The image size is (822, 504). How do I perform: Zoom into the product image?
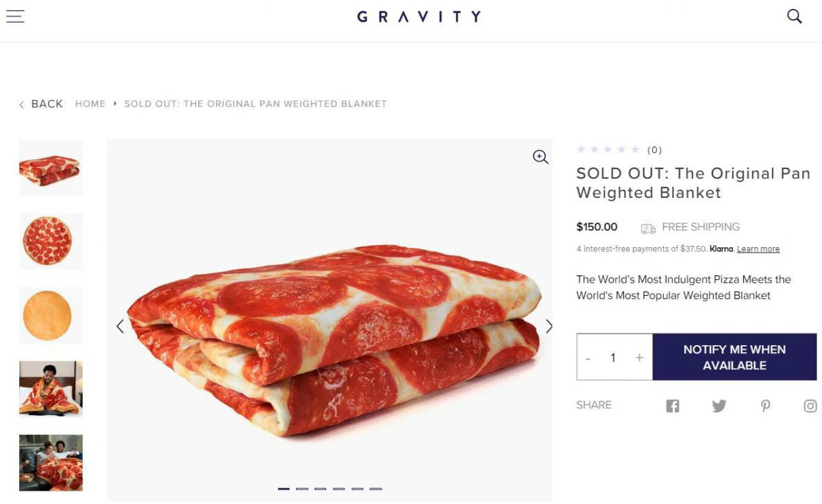pos(540,157)
